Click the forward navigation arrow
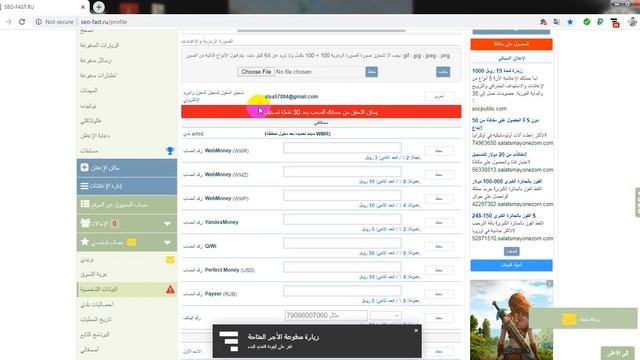This screenshot has width=640, height=360. 9,22
